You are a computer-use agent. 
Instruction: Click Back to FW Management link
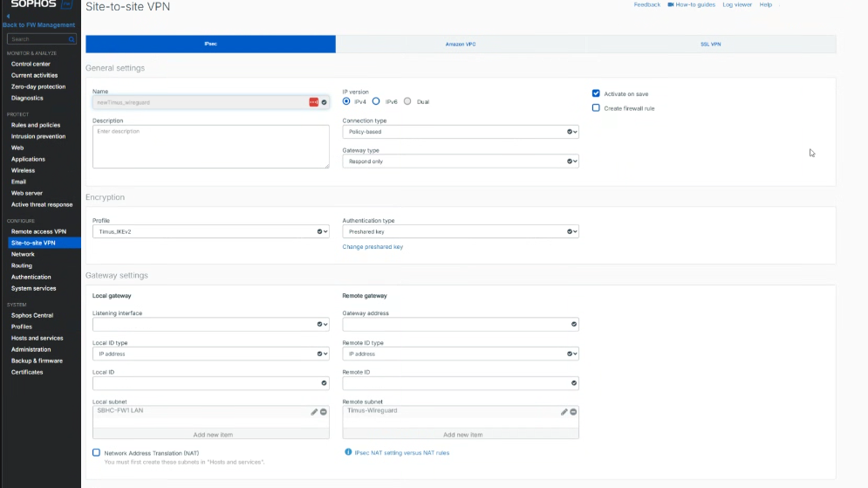click(x=38, y=25)
